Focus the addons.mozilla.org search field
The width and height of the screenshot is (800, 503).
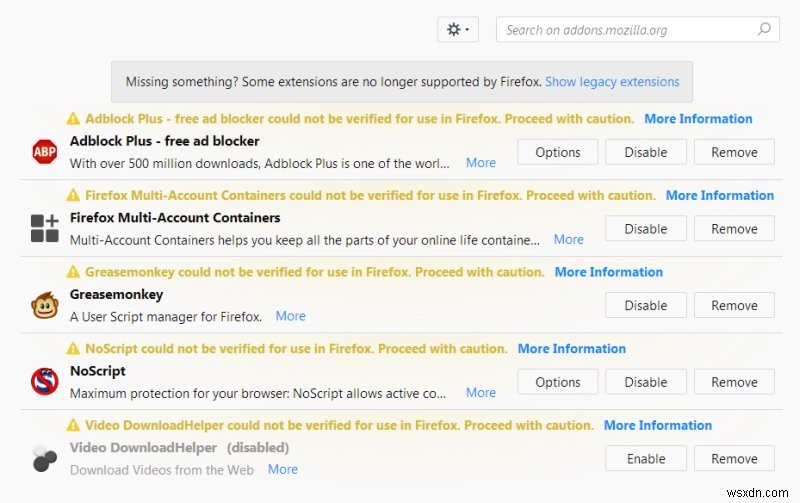pos(637,30)
